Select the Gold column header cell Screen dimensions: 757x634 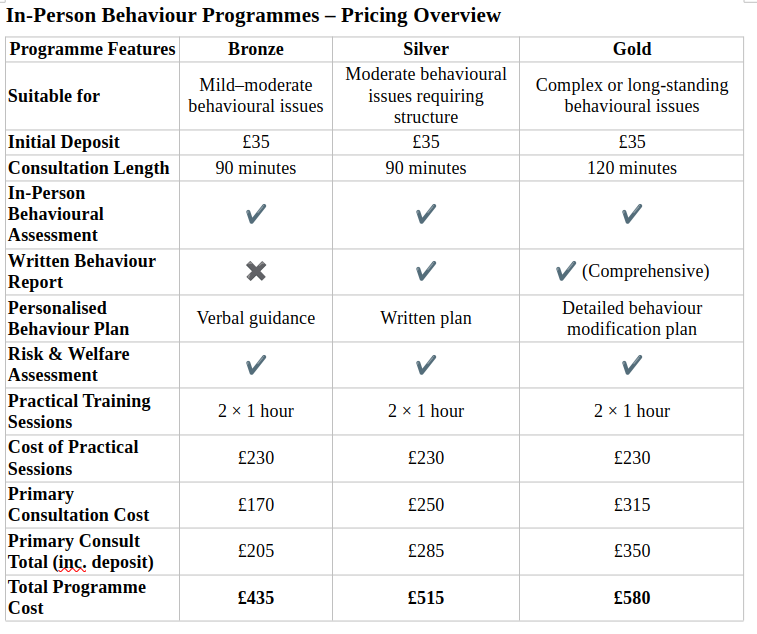[631, 49]
